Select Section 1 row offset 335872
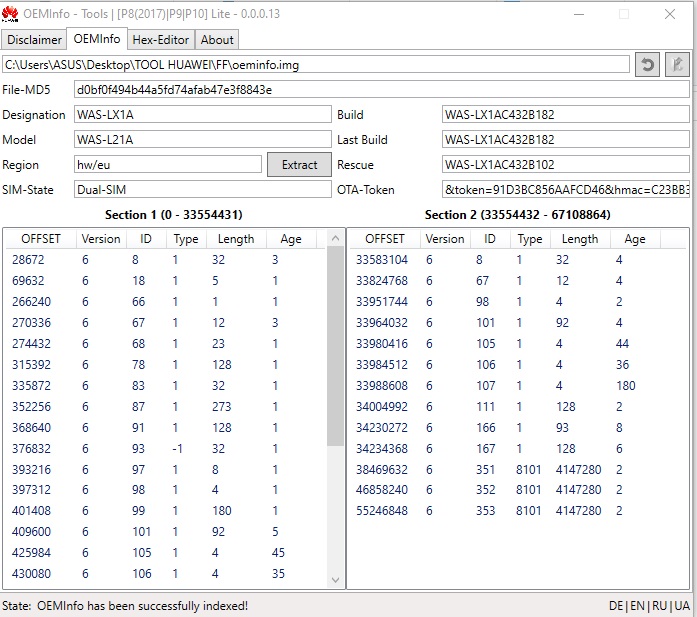The image size is (697, 617). 165,385
